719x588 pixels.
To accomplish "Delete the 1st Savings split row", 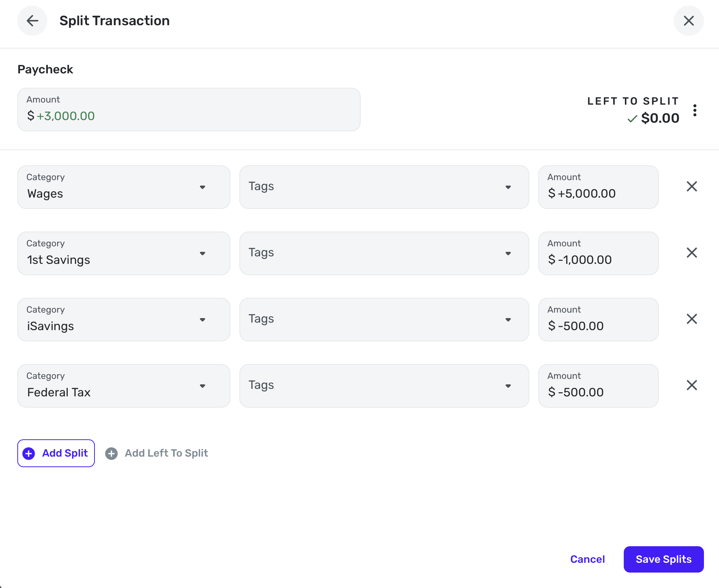I will coord(692,253).
